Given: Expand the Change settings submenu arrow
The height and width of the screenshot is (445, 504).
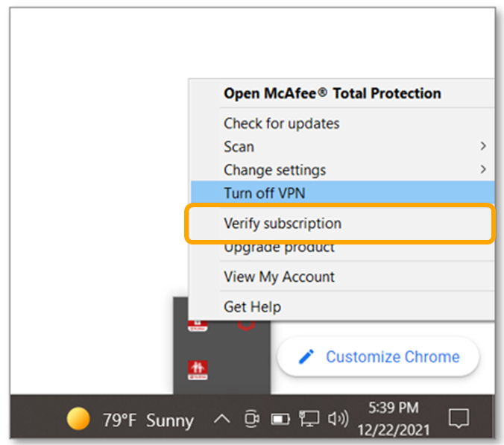Looking at the screenshot, I should click(x=482, y=169).
